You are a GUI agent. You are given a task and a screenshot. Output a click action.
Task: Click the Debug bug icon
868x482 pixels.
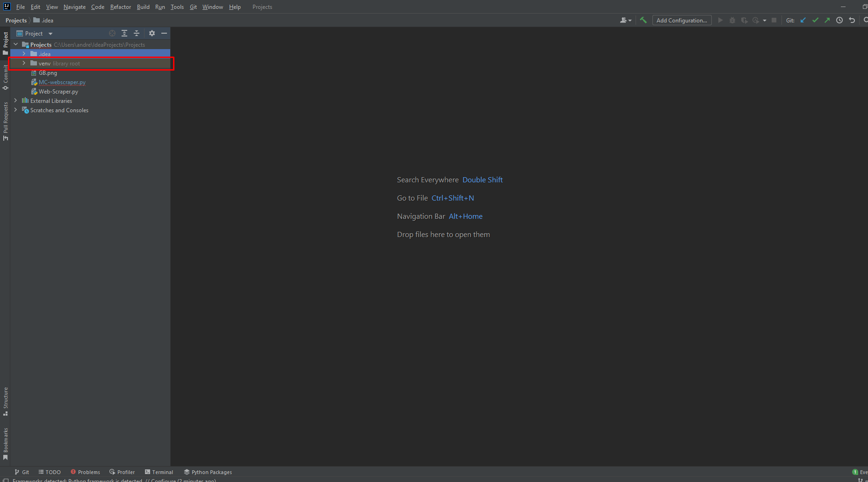pos(732,20)
